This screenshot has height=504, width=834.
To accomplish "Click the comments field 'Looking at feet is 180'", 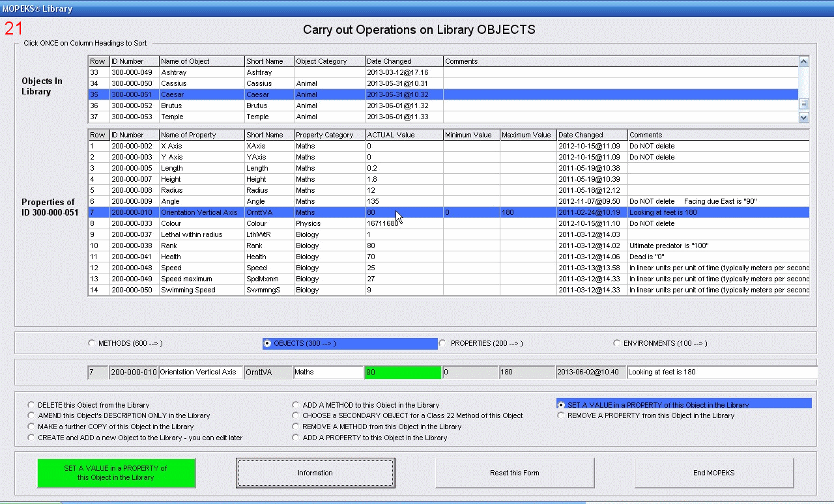I will (722, 372).
